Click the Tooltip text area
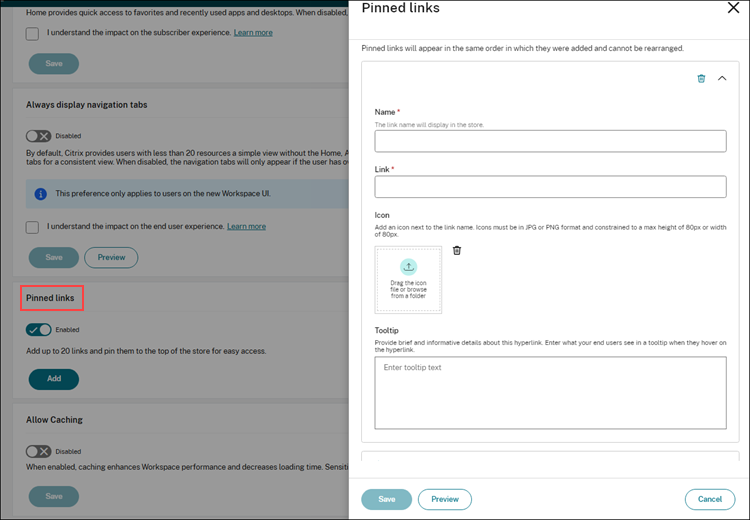 click(550, 393)
